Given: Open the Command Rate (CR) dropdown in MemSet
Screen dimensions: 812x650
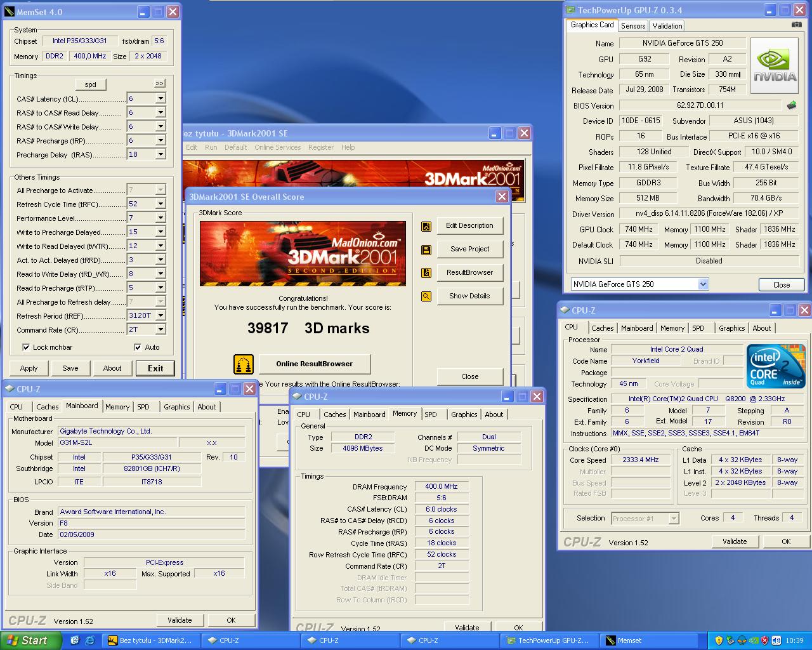Looking at the screenshot, I should tap(160, 329).
